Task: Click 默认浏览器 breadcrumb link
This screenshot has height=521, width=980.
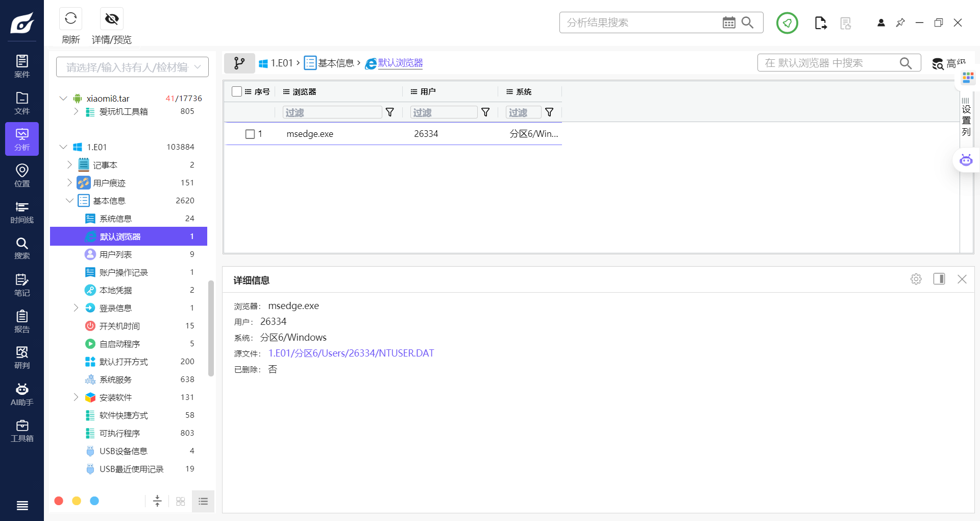Action: click(400, 63)
